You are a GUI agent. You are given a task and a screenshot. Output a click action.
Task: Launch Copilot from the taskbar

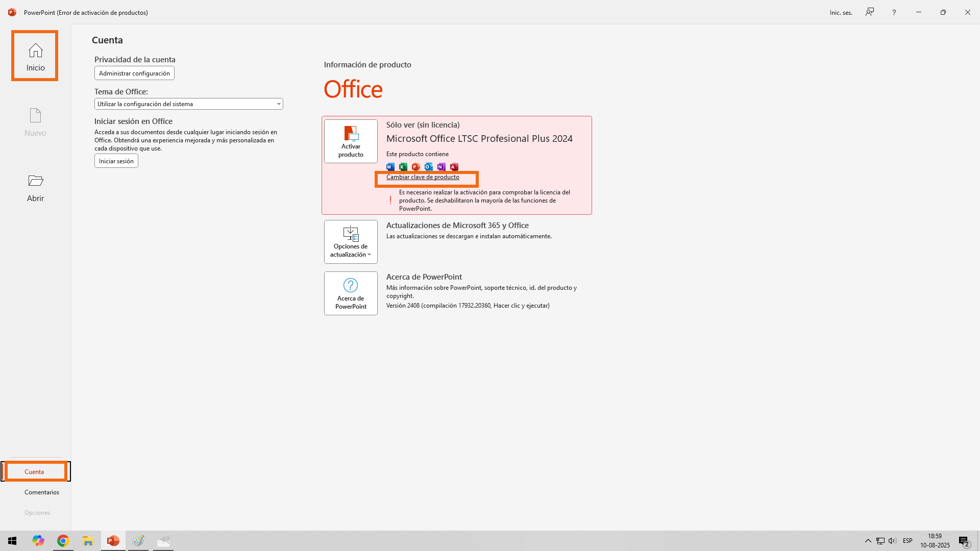(x=38, y=541)
